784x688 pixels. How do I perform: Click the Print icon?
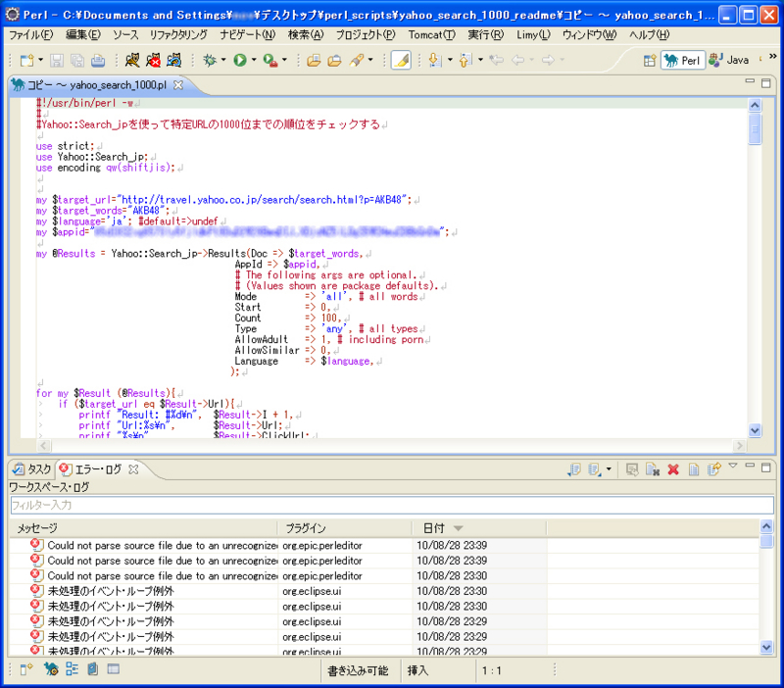(99, 61)
